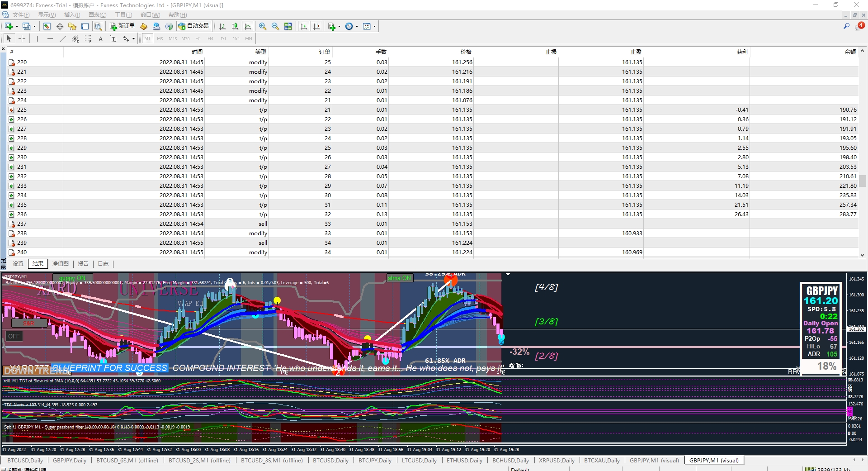The height and width of the screenshot is (471, 868).
Task: Select the trendline drawing tool
Action: pyautogui.click(x=62, y=38)
